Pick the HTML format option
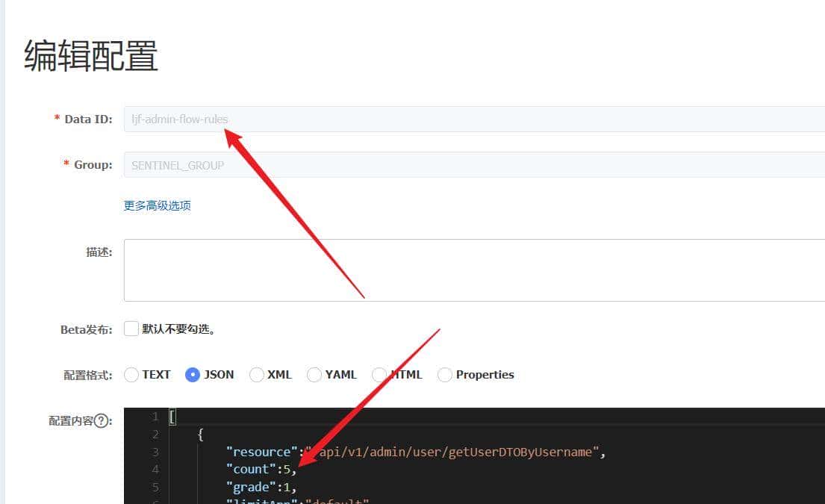The width and height of the screenshot is (825, 504). pyautogui.click(x=379, y=375)
